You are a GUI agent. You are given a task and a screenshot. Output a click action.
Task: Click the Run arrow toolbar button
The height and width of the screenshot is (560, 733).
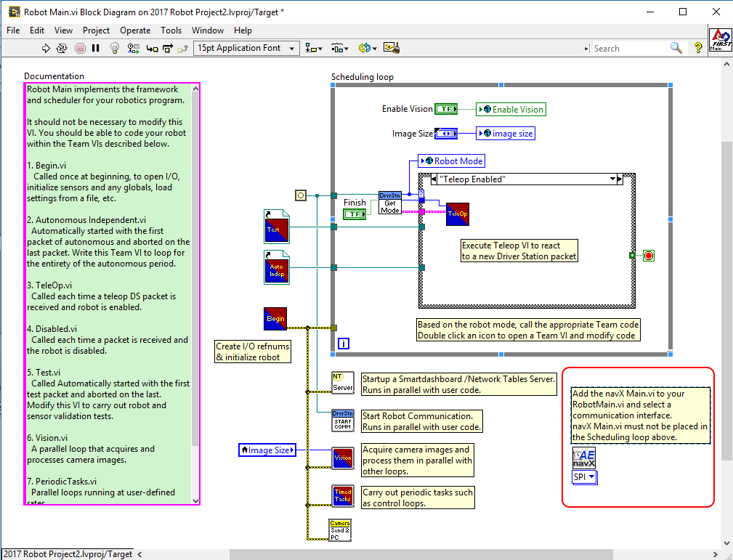pos(46,48)
